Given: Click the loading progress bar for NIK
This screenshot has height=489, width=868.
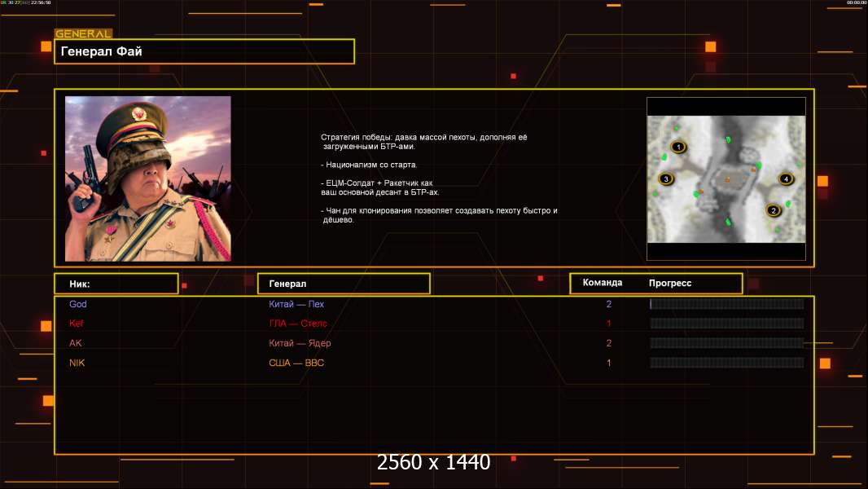Looking at the screenshot, I should click(x=727, y=363).
